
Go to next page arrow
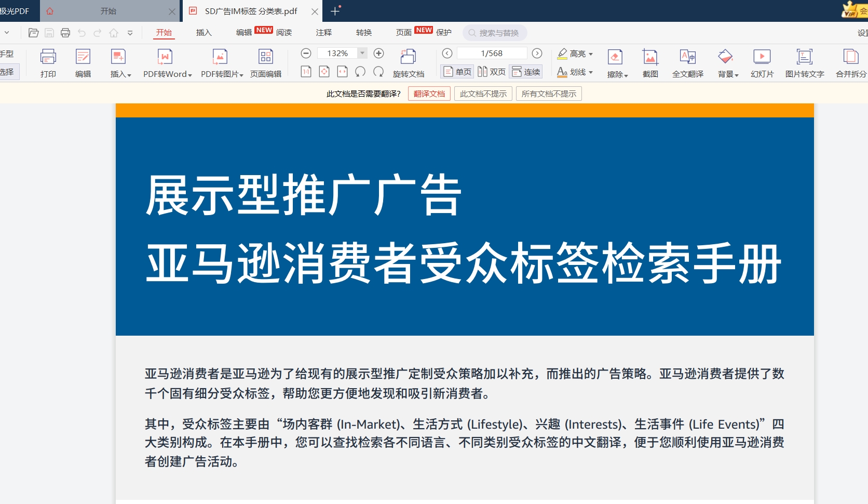537,53
